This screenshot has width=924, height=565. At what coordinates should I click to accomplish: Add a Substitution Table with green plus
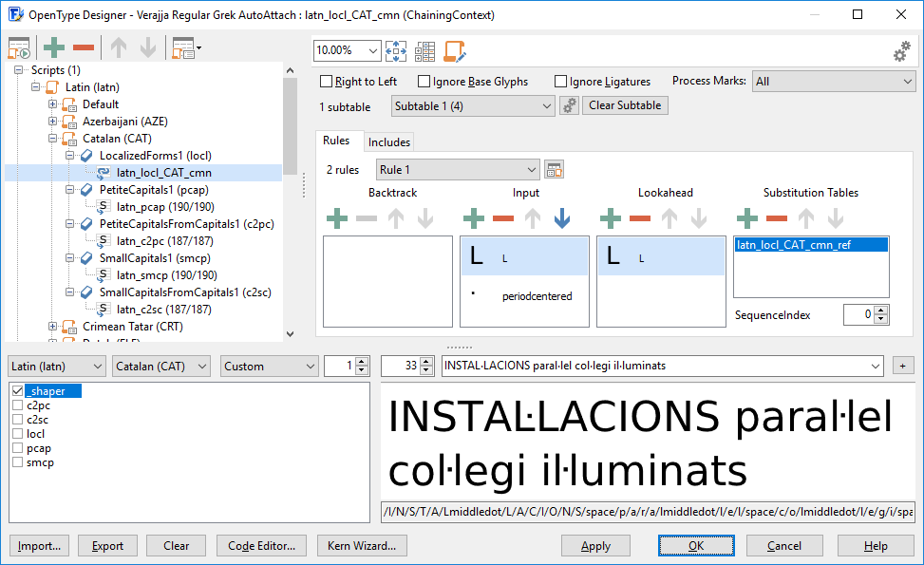click(x=747, y=218)
